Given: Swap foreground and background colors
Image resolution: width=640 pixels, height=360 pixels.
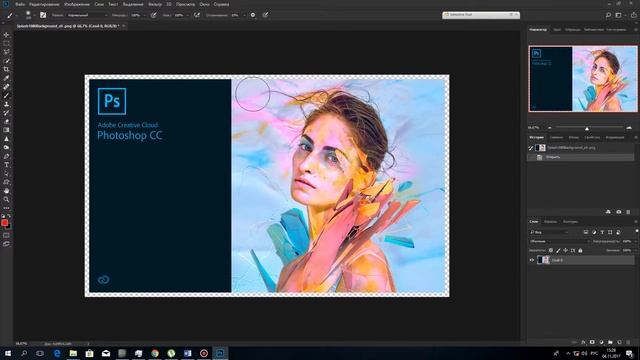Looking at the screenshot, I should [9, 216].
